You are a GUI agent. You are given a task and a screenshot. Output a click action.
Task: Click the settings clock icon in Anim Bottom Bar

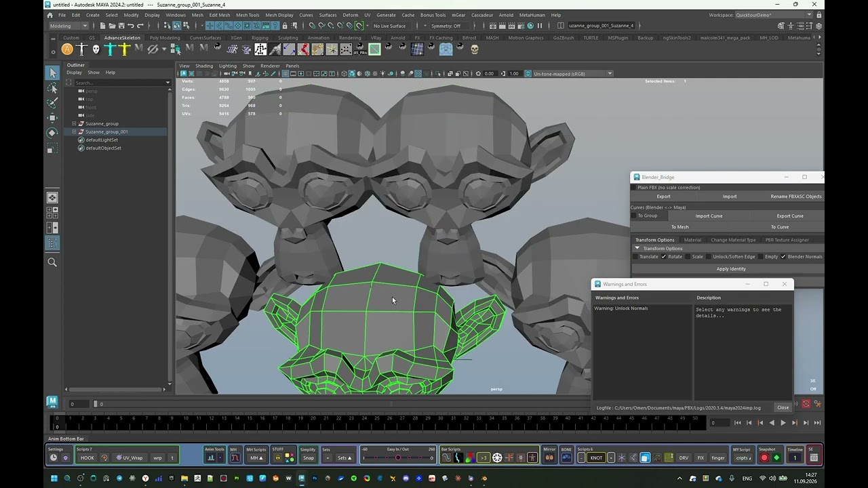54,457
